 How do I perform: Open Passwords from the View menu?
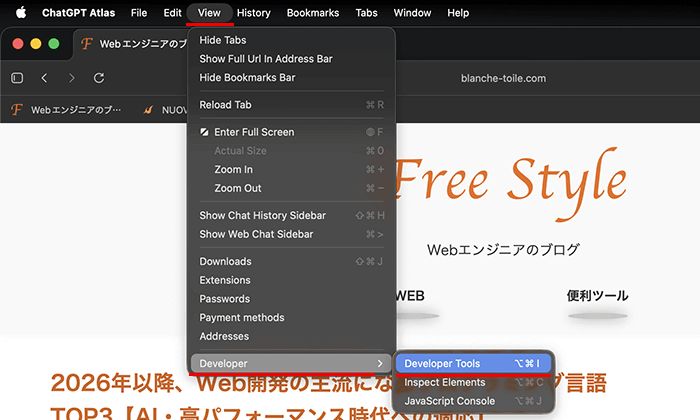(292, 299)
